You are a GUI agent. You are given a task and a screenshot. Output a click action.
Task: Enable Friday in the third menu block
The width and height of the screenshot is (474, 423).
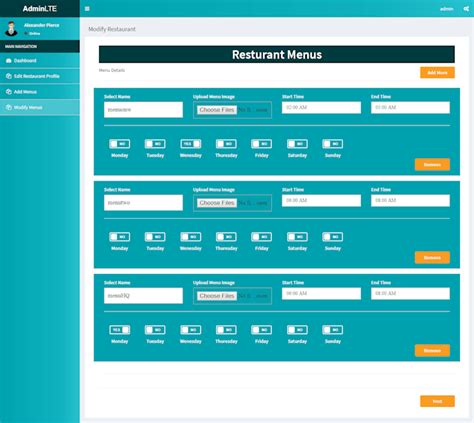(x=262, y=330)
